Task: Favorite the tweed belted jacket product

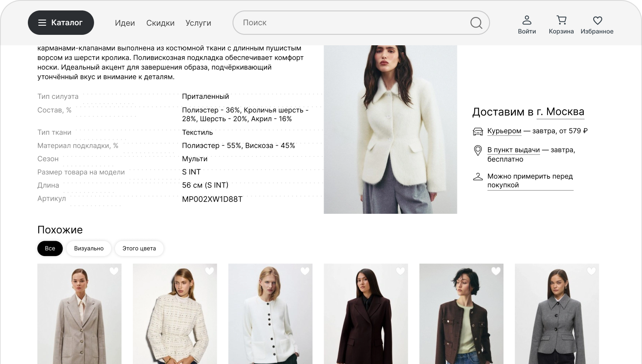Action: click(209, 271)
